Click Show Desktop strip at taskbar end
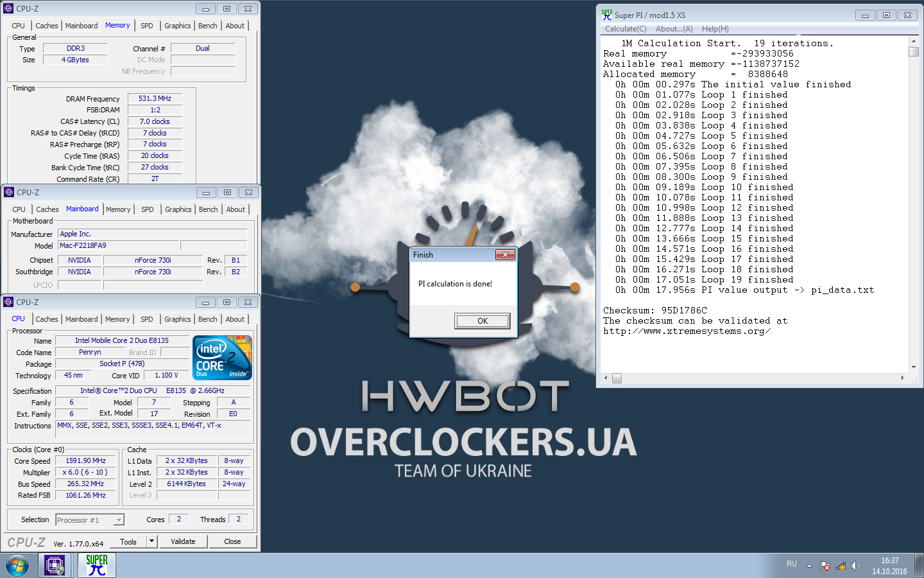 tap(920, 566)
